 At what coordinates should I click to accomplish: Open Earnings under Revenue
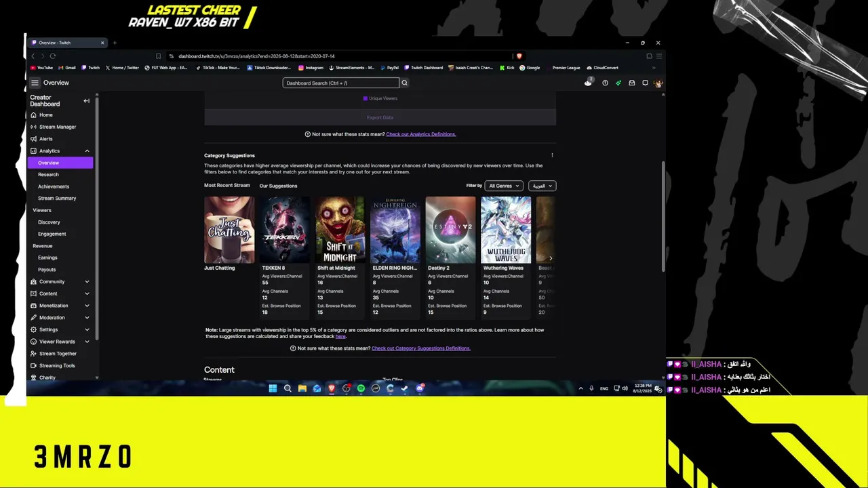point(47,258)
